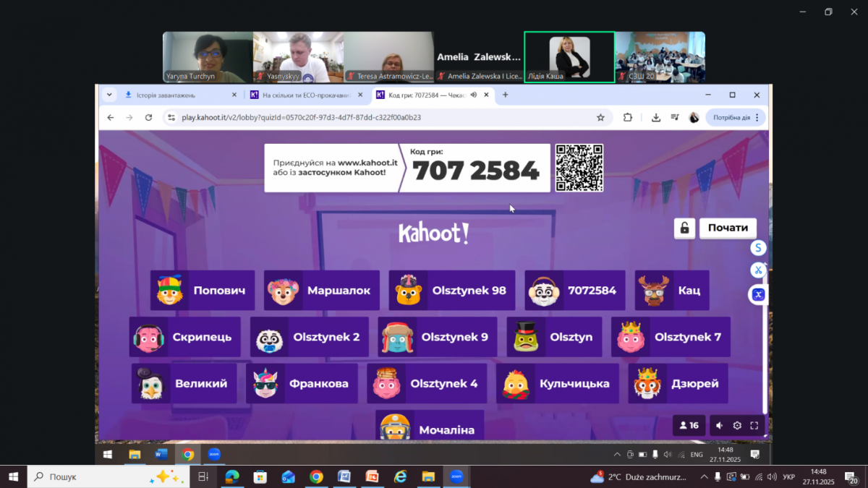Click the lock game icon beside Почати

(x=684, y=228)
